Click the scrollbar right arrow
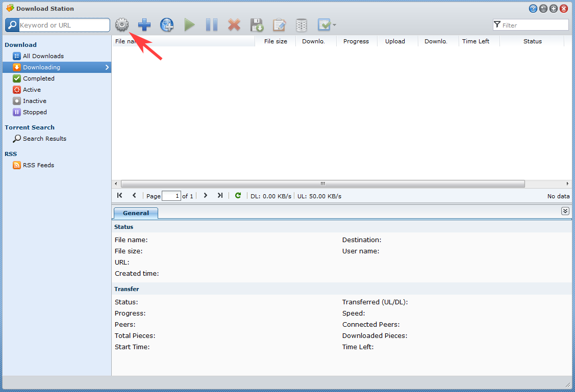Image resolution: width=575 pixels, height=392 pixels. pos(567,184)
